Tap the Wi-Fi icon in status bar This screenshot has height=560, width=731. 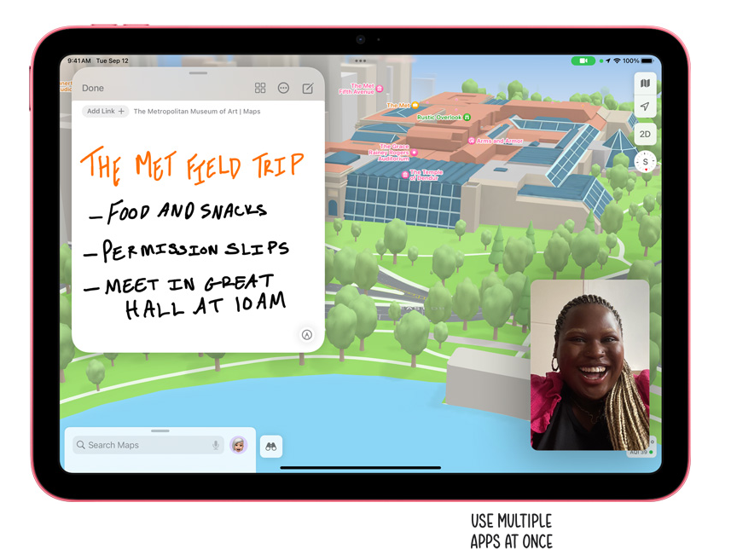click(x=617, y=61)
